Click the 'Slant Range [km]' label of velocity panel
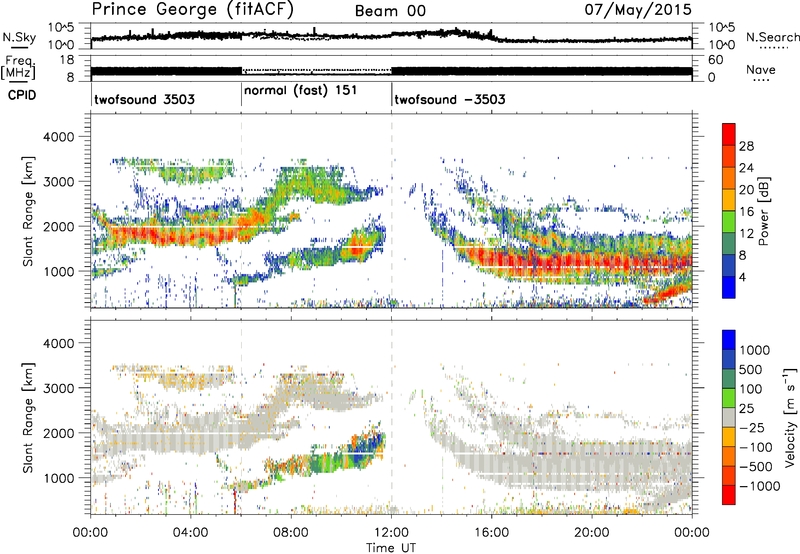Image resolution: width=800 pixels, height=554 pixels. pos(28,418)
